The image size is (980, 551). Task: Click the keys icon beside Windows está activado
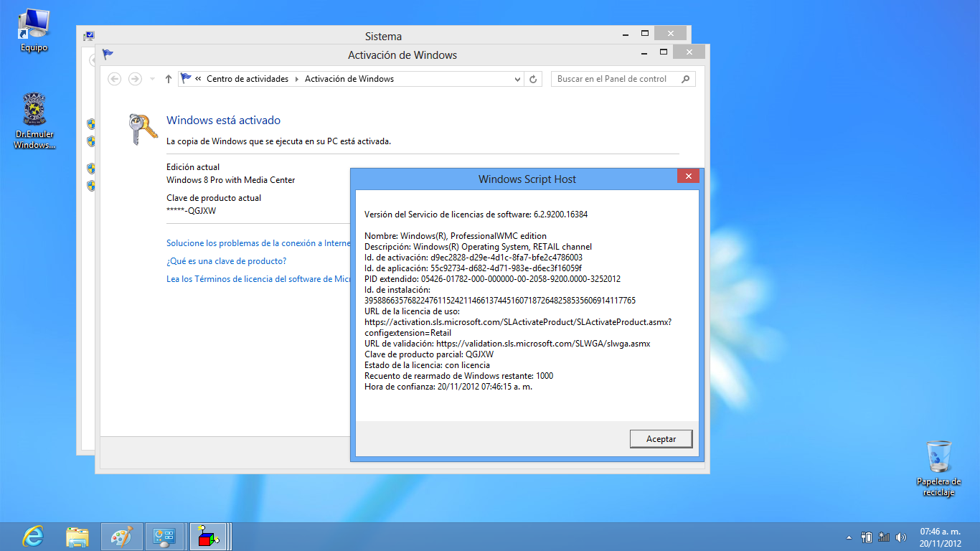point(143,129)
